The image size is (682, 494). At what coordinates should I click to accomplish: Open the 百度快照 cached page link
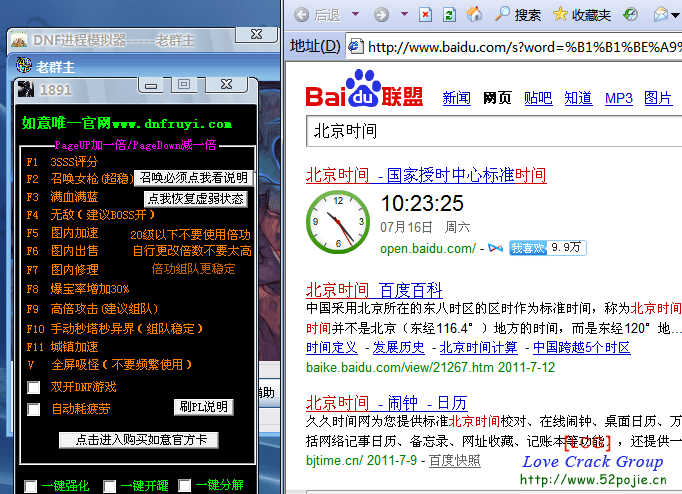(455, 460)
